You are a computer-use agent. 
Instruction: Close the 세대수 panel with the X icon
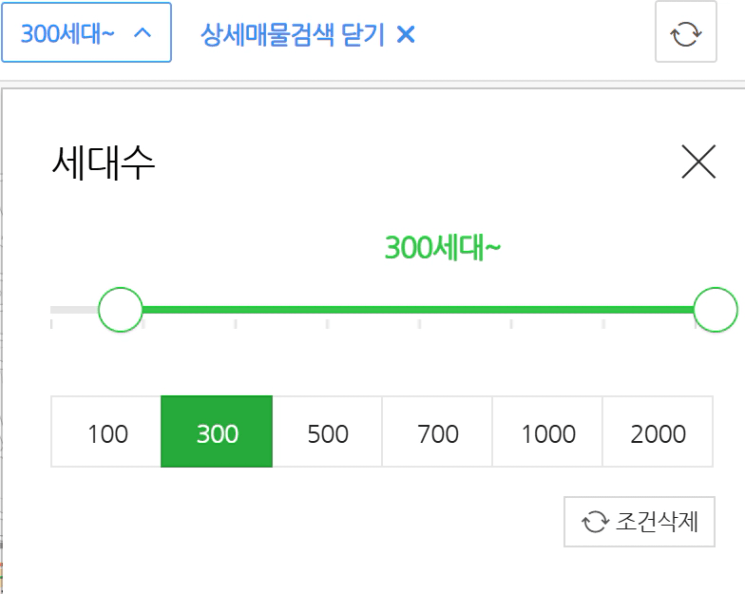[698, 162]
